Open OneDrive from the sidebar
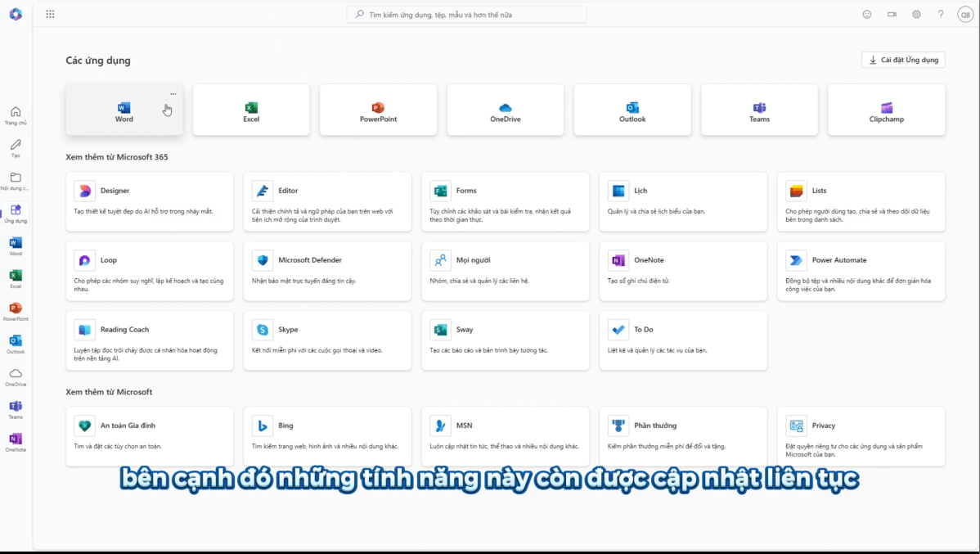Screen dimensions: 980x554 16,377
